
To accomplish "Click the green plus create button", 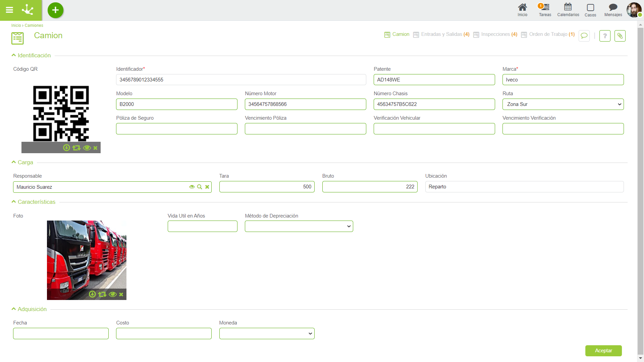I will click(x=55, y=10).
